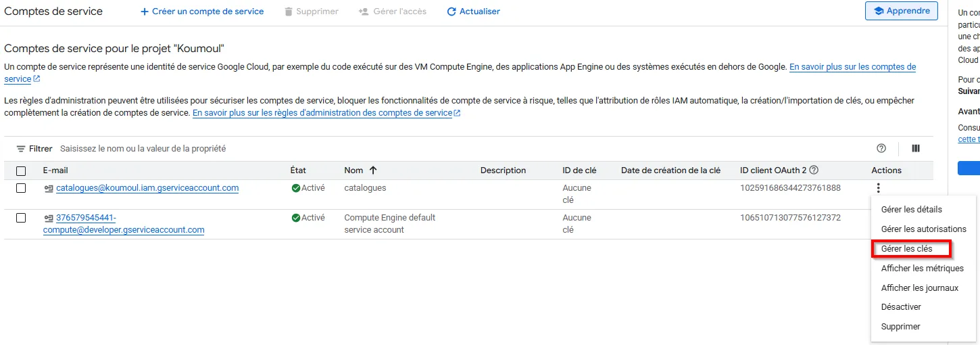This screenshot has width=980, height=345.
Task: Click the E-mail column header
Action: (55, 170)
